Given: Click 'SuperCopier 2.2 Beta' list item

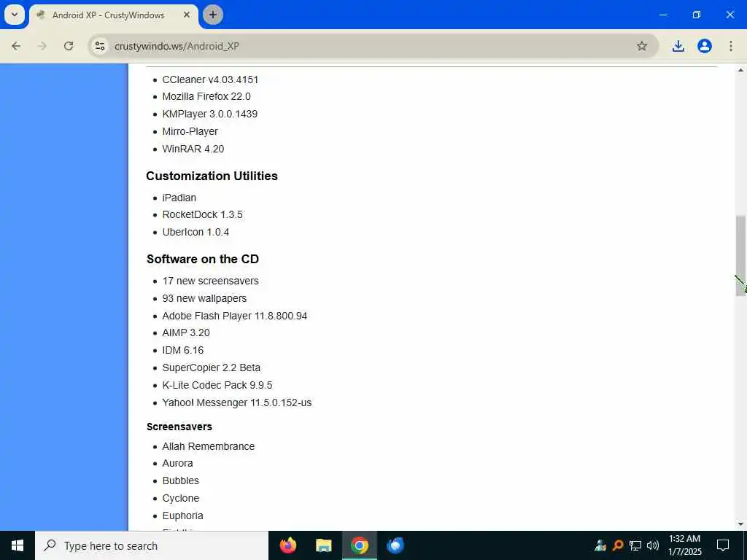Looking at the screenshot, I should click(211, 368).
